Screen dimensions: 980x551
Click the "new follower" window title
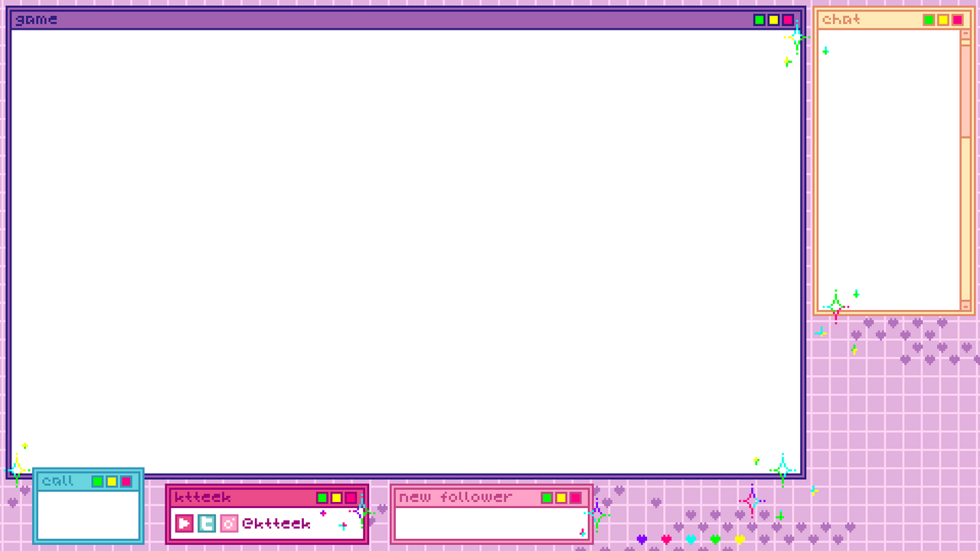[x=456, y=497]
